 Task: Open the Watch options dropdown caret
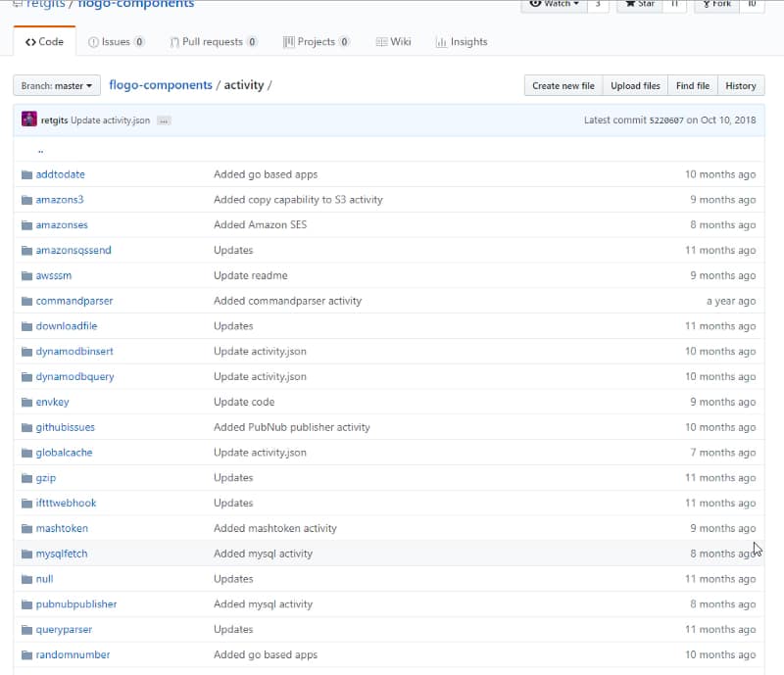point(574,4)
